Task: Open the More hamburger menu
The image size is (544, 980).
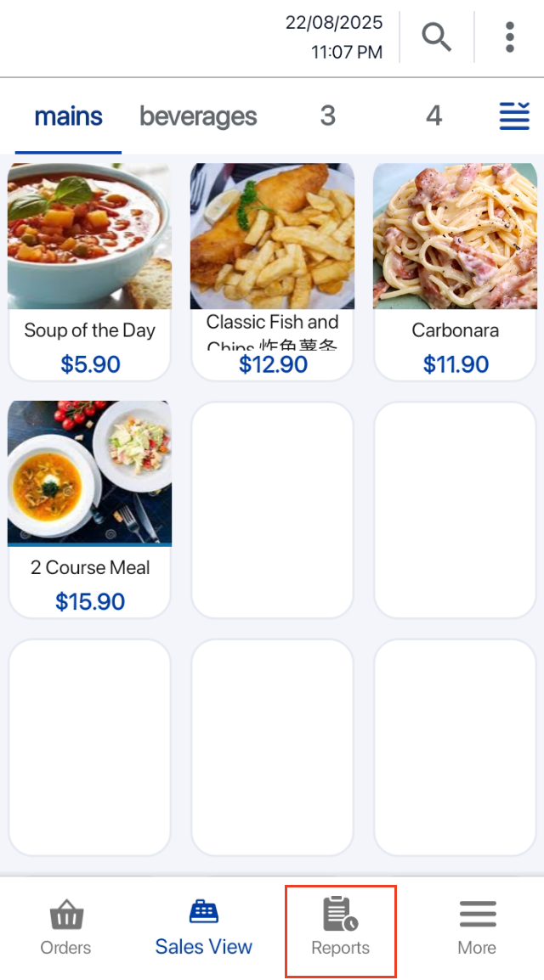Action: pos(477,915)
